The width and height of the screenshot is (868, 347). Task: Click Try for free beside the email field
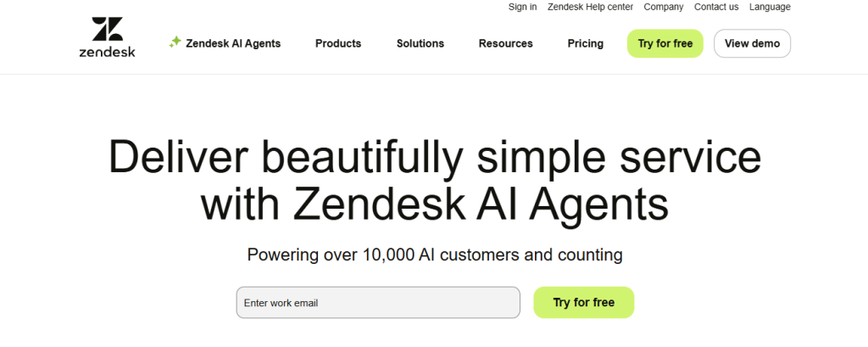pos(583,303)
